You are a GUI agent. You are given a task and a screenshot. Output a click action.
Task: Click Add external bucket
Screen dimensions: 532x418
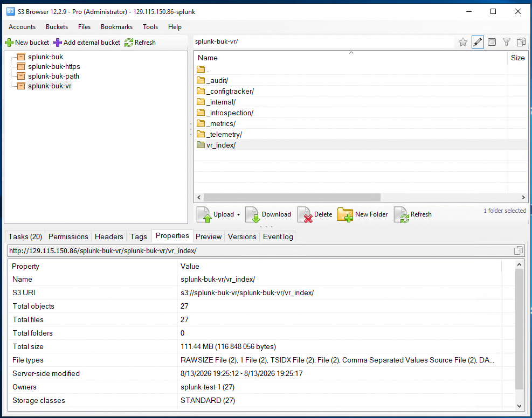click(87, 43)
